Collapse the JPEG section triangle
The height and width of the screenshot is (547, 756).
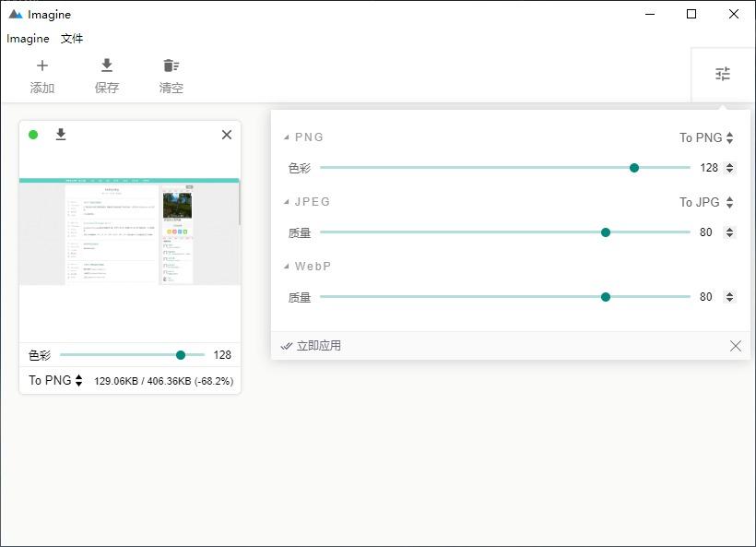(x=287, y=202)
